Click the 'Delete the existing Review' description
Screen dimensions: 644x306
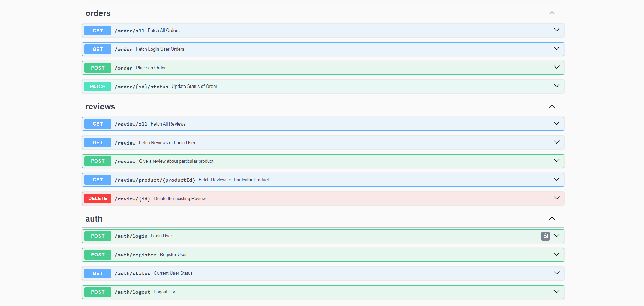pyautogui.click(x=180, y=199)
